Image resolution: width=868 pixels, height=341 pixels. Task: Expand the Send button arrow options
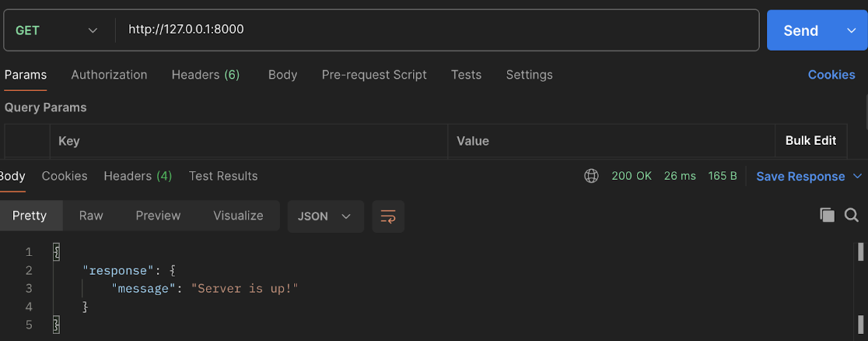pos(852,30)
